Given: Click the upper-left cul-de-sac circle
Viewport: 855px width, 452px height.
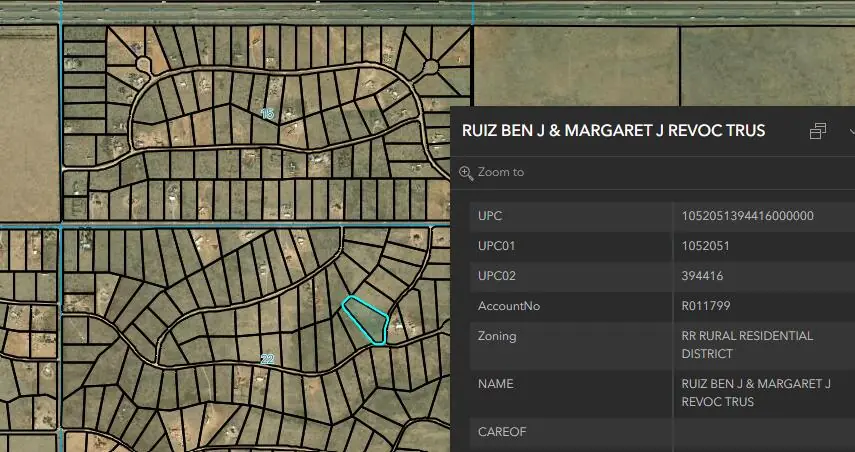Looking at the screenshot, I should click(143, 65).
